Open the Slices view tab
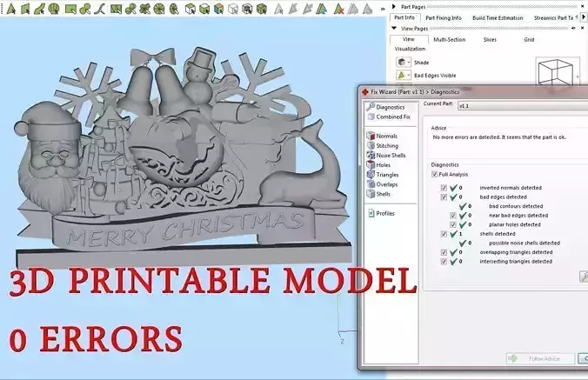This screenshot has width=588, height=380. coord(490,39)
